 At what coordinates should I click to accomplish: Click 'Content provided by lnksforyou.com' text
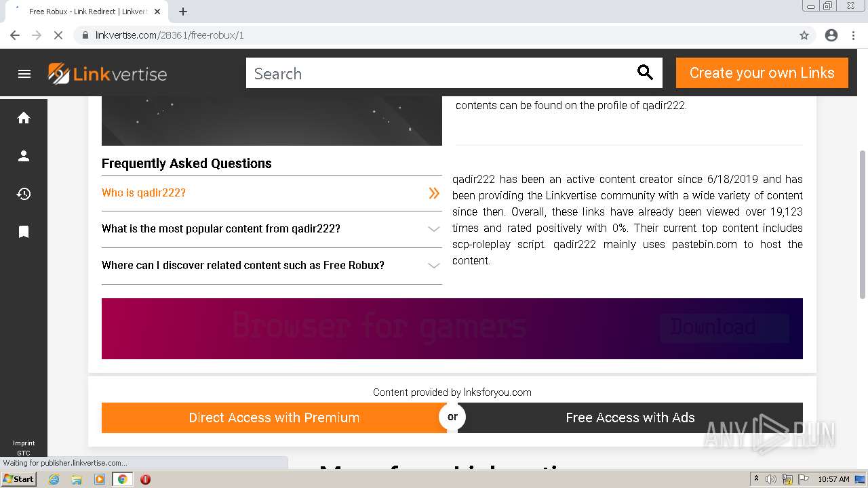452,392
